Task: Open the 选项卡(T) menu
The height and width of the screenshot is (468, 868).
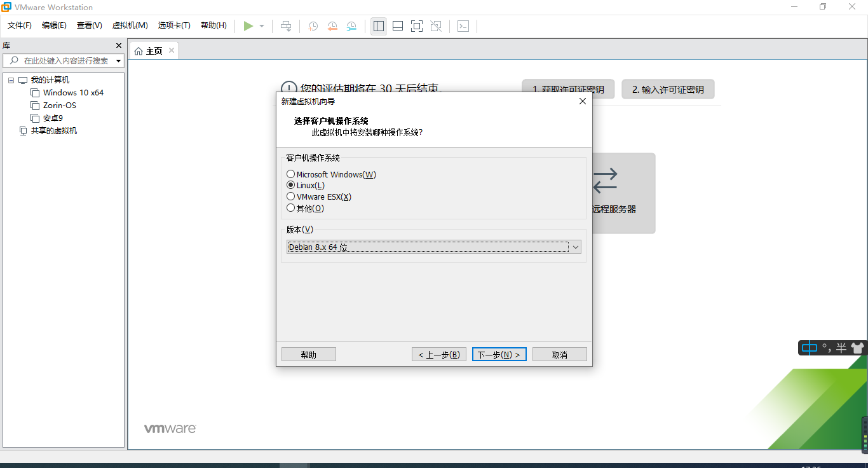Action: click(x=174, y=25)
